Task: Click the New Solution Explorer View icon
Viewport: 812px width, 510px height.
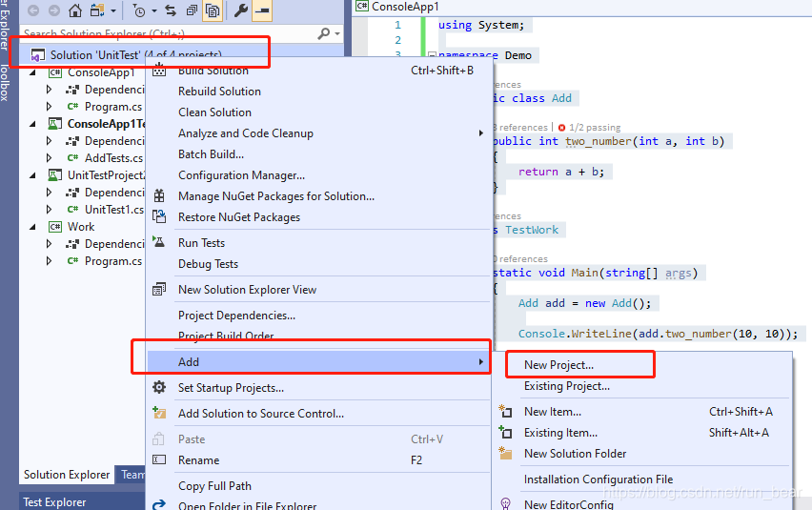Action: (x=159, y=290)
